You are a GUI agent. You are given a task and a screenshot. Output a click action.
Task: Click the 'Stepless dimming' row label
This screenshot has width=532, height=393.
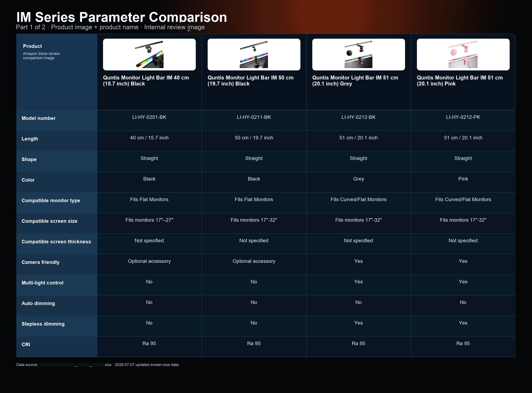point(43,324)
